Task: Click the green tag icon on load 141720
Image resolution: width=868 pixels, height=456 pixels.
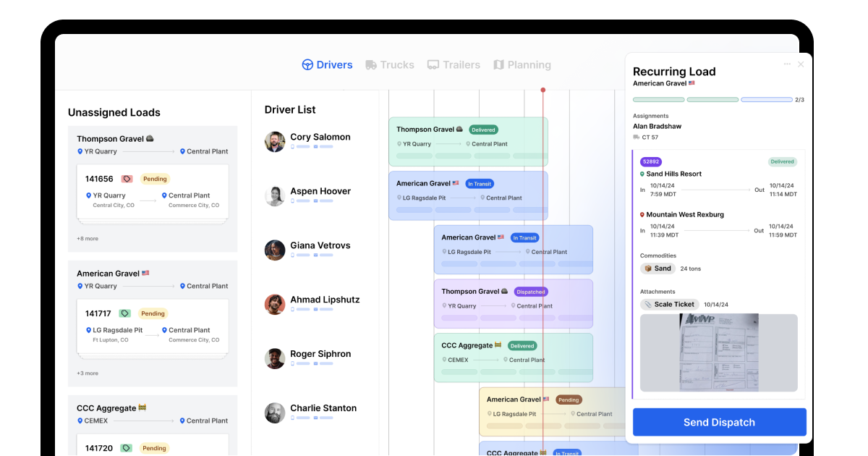Action: pyautogui.click(x=127, y=448)
